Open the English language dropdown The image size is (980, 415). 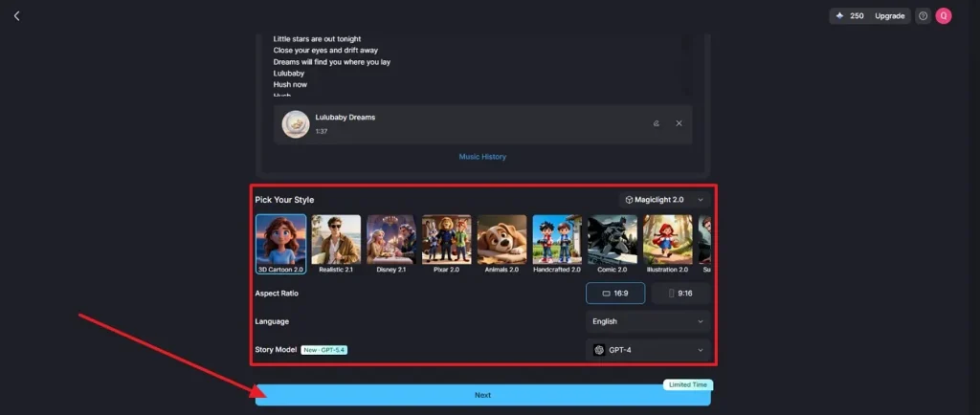click(648, 321)
